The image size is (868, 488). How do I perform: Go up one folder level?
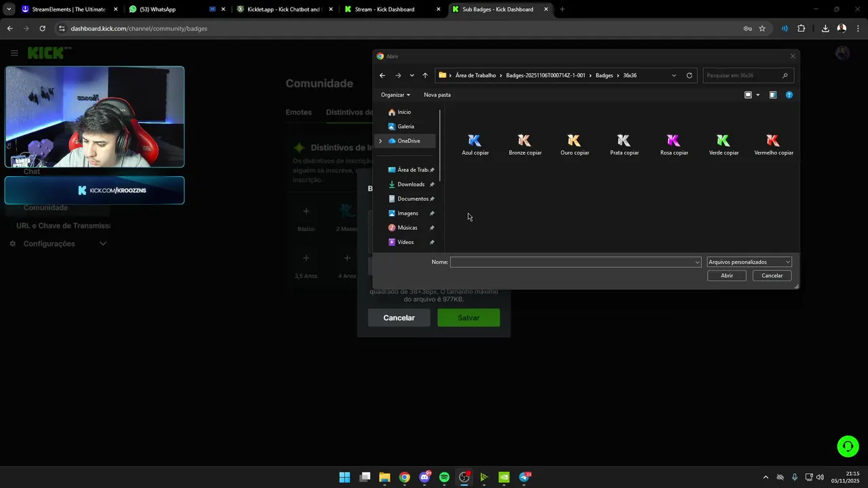point(425,75)
